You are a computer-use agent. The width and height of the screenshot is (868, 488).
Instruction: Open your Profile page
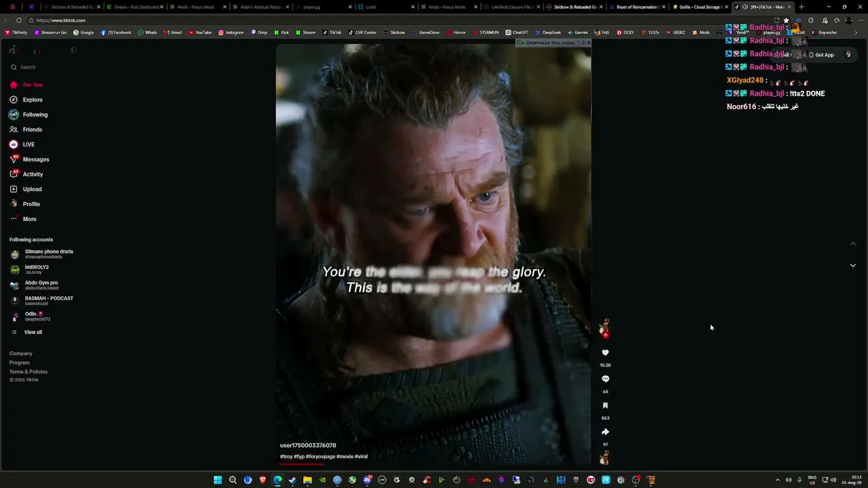point(25,204)
